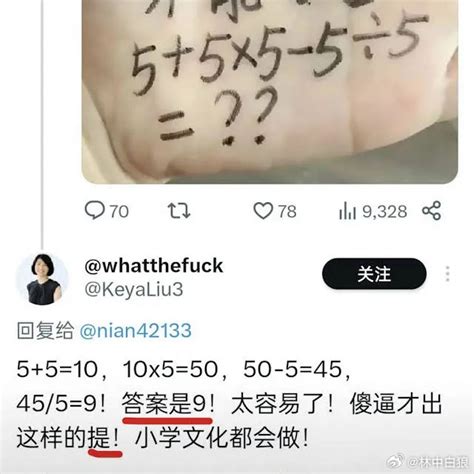This screenshot has width=474, height=474.
Task: Follow the user with 关注 button
Action: 374,274
